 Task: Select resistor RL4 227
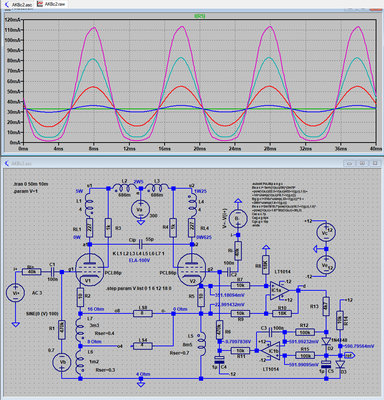click(x=192, y=228)
